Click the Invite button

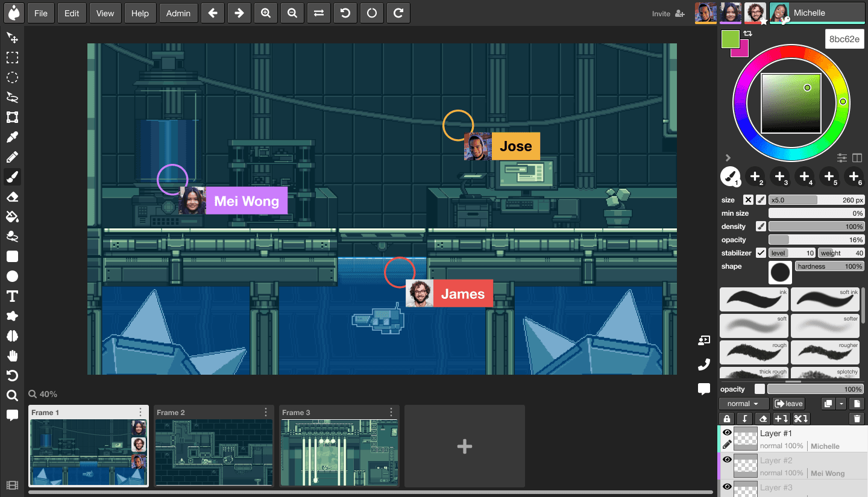tap(668, 13)
